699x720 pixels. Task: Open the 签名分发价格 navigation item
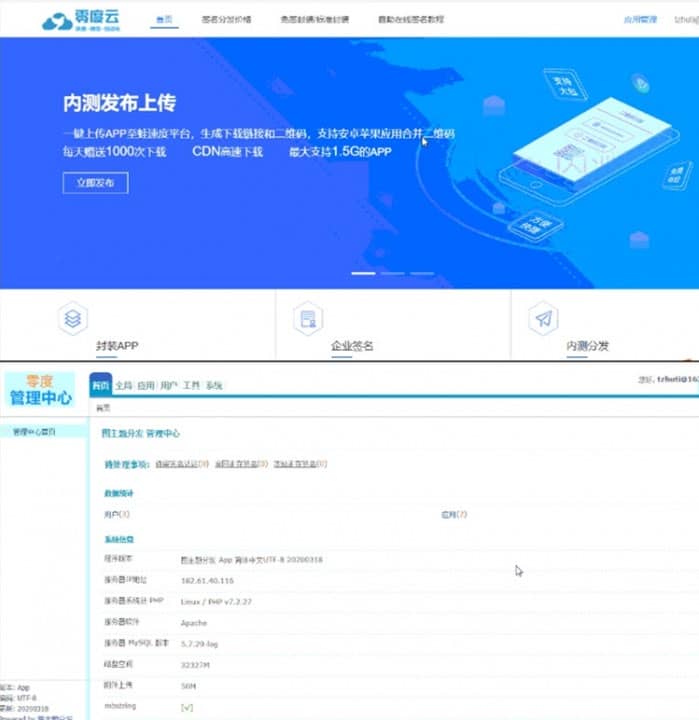coord(226,19)
